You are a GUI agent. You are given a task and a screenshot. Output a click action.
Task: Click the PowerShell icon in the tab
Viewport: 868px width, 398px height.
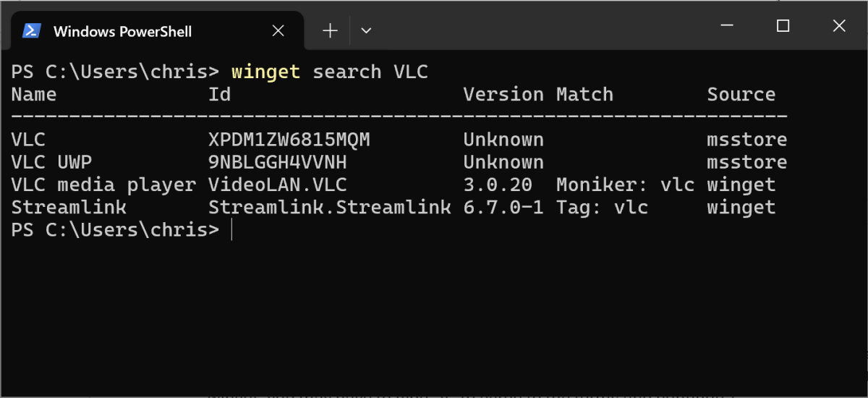tap(32, 30)
